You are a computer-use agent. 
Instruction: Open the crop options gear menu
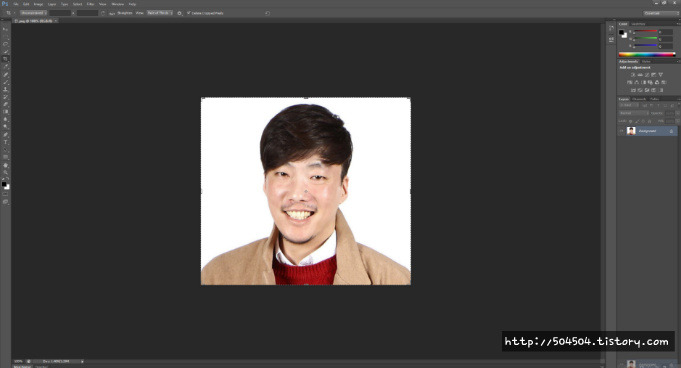point(179,13)
